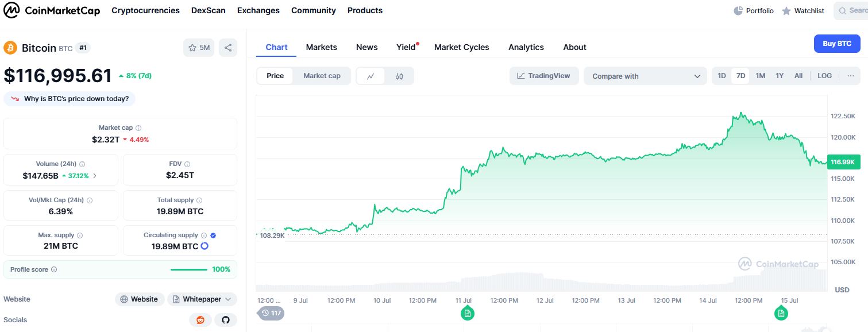Image resolution: width=868 pixels, height=332 pixels.
Task: Open the Portfolio pie icon
Action: tap(739, 10)
